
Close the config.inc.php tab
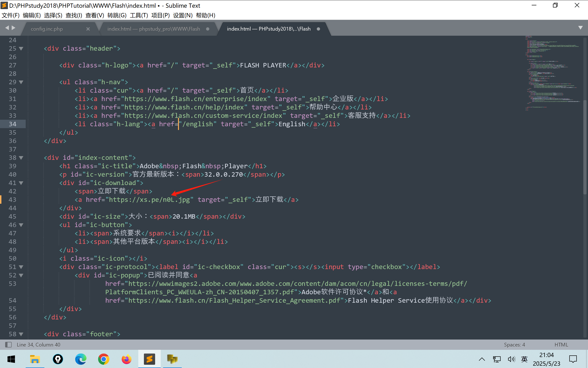pos(88,29)
